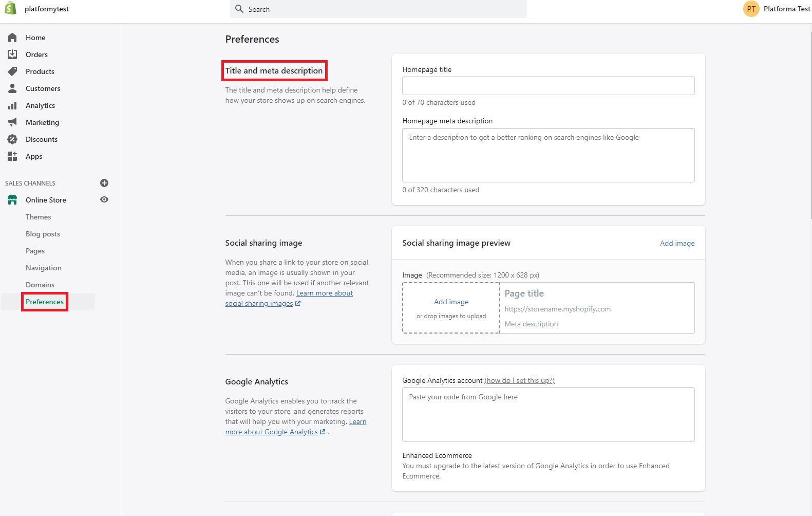Click the Meta description preview text

click(531, 324)
